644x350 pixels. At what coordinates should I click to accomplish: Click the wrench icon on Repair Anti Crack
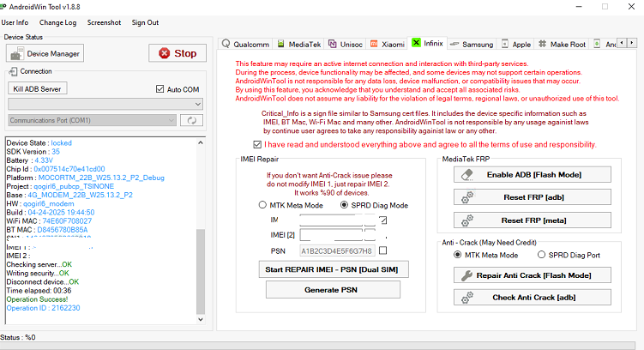466,275
